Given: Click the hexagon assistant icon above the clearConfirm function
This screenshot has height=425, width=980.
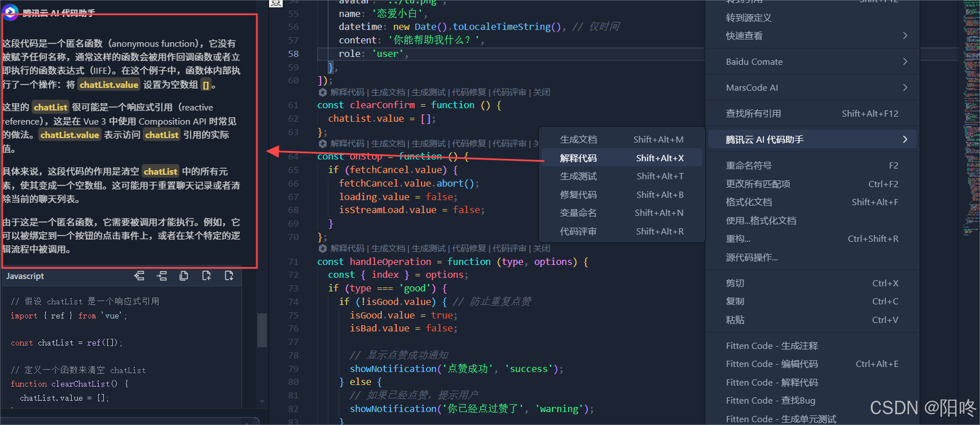Looking at the screenshot, I should coord(323,92).
